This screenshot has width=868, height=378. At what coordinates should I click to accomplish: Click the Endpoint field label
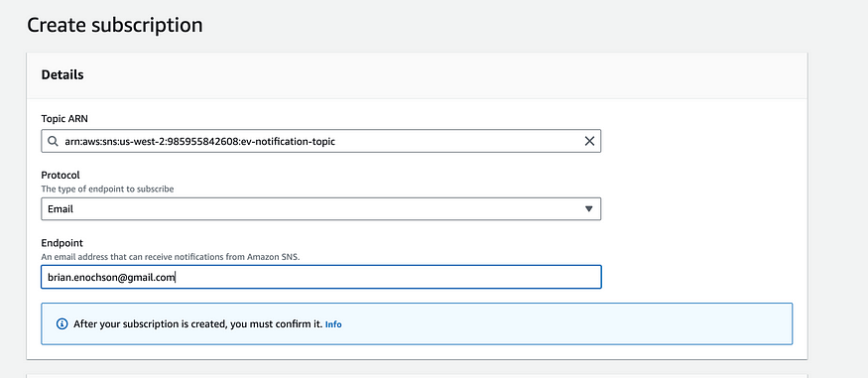click(62, 243)
